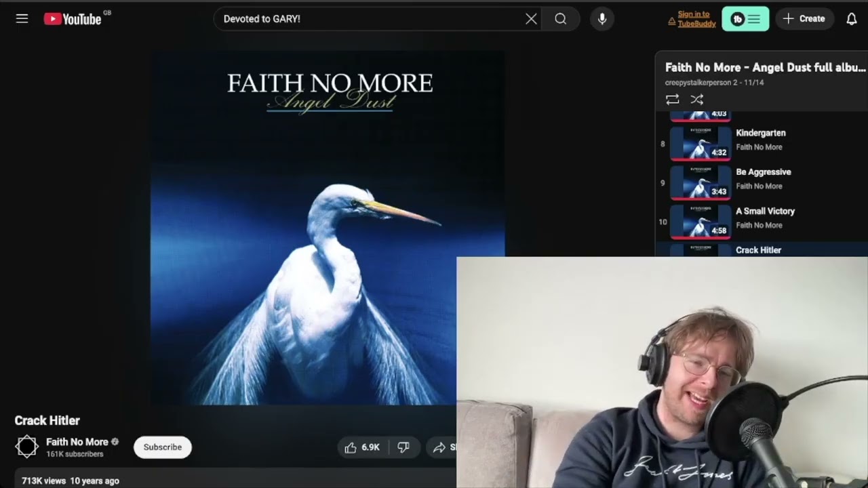Click the Create button

click(804, 19)
